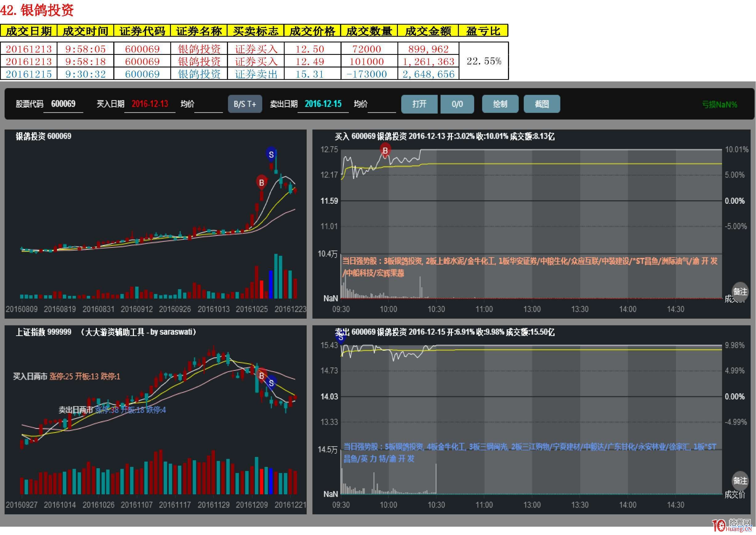
Task: Click the 证券代码 column header
Action: coord(142,31)
